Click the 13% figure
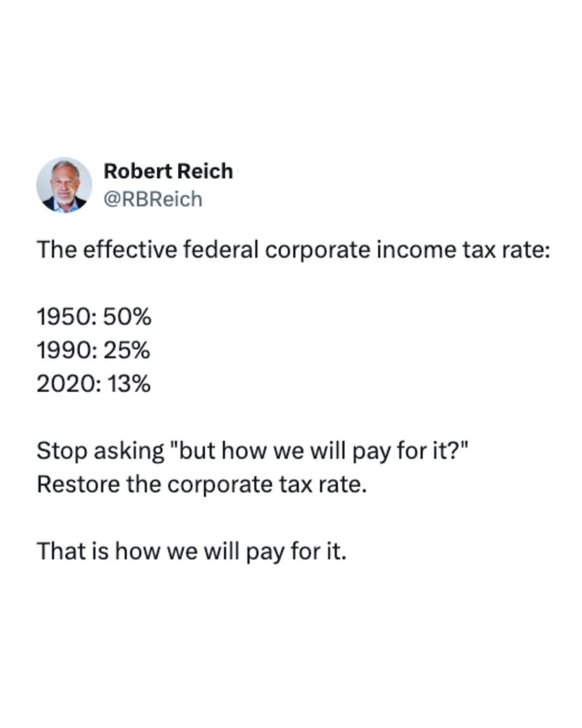This screenshot has width=582, height=728. [128, 384]
